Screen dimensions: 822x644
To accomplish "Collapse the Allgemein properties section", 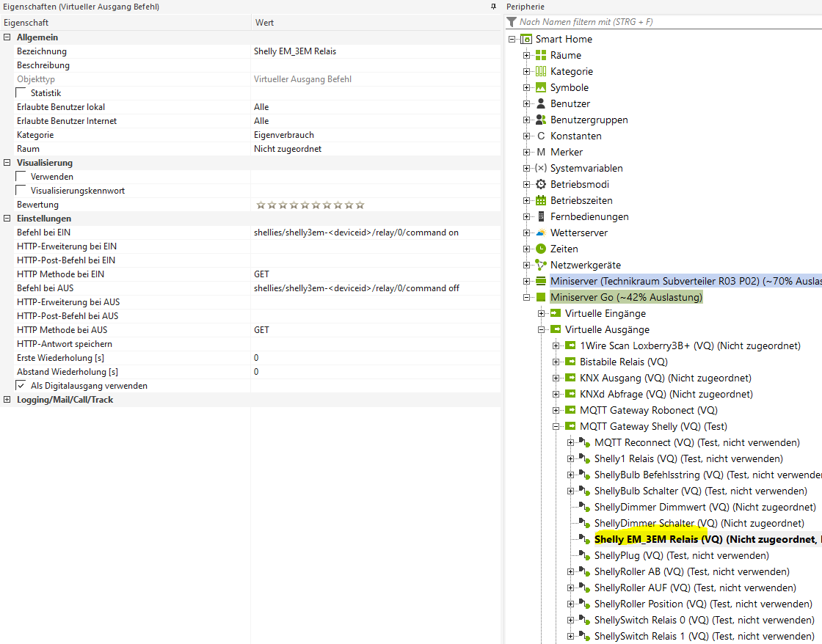I will tap(7, 37).
